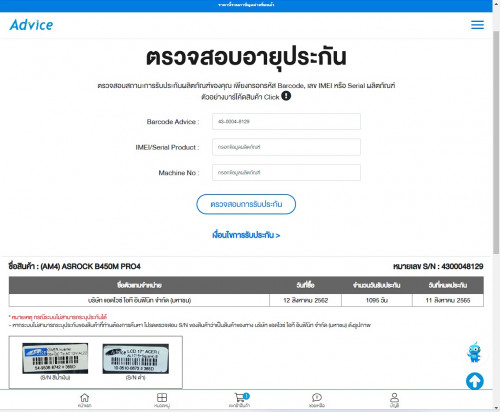500x412 pixels.
Task: Open the category grid icon in bottom bar
Action: tap(162, 400)
